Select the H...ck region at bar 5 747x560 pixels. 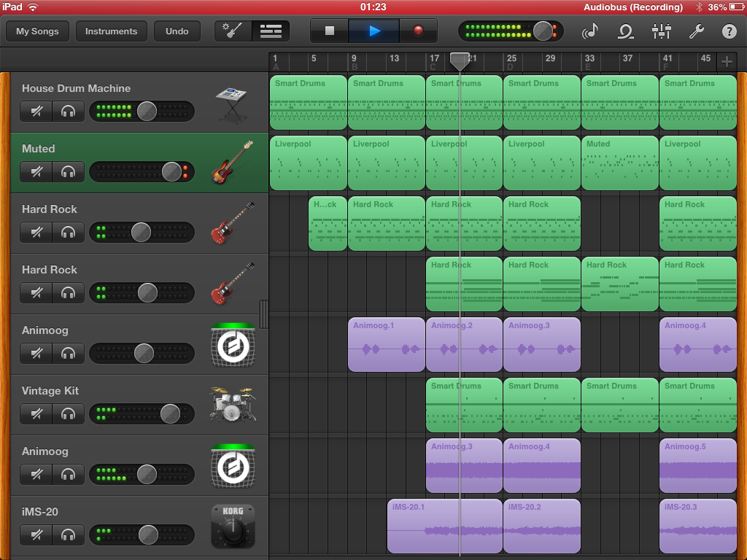pos(328,223)
